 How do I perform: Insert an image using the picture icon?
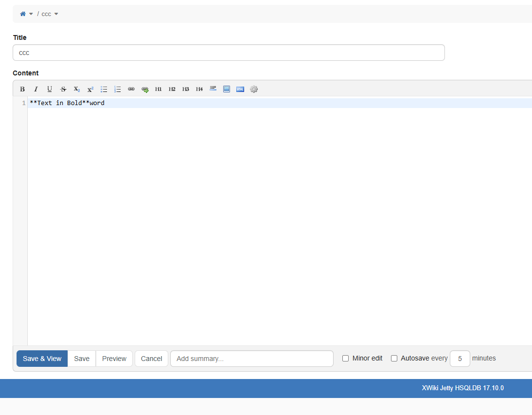(227, 89)
